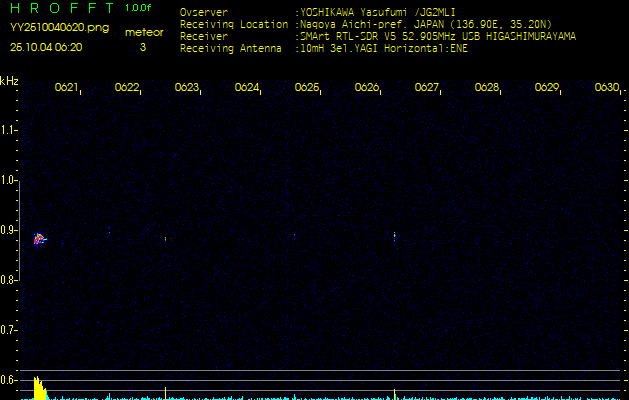This screenshot has width=629, height=400.
Task: Click the meteor echo between 0626 and 0627
Action: (394, 236)
